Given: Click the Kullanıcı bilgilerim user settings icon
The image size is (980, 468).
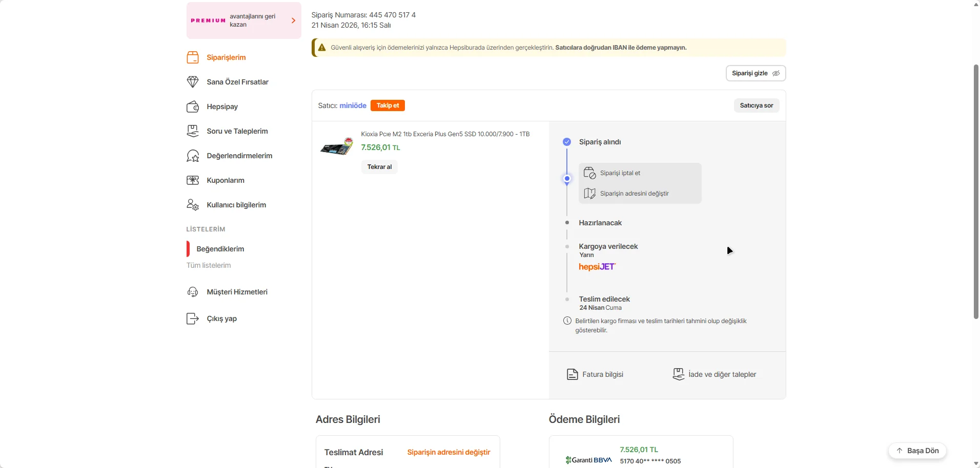Looking at the screenshot, I should pos(193,205).
